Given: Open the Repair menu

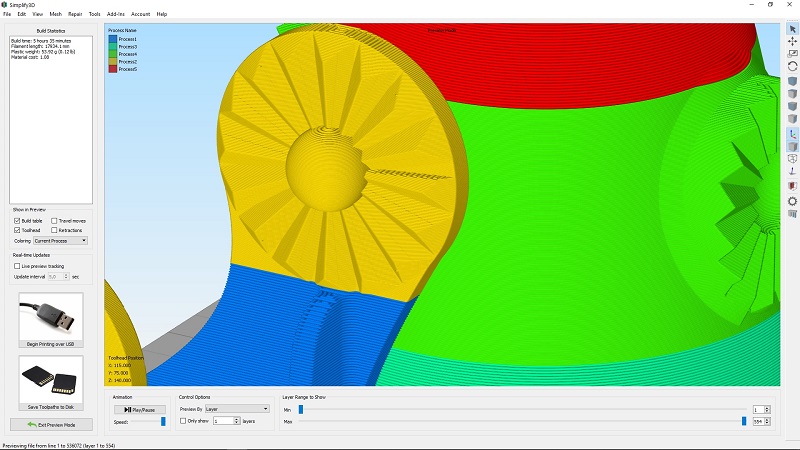Looking at the screenshot, I should [x=75, y=14].
